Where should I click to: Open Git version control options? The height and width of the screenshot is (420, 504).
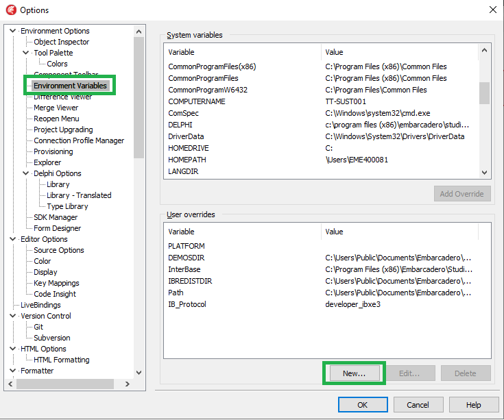coord(38,327)
